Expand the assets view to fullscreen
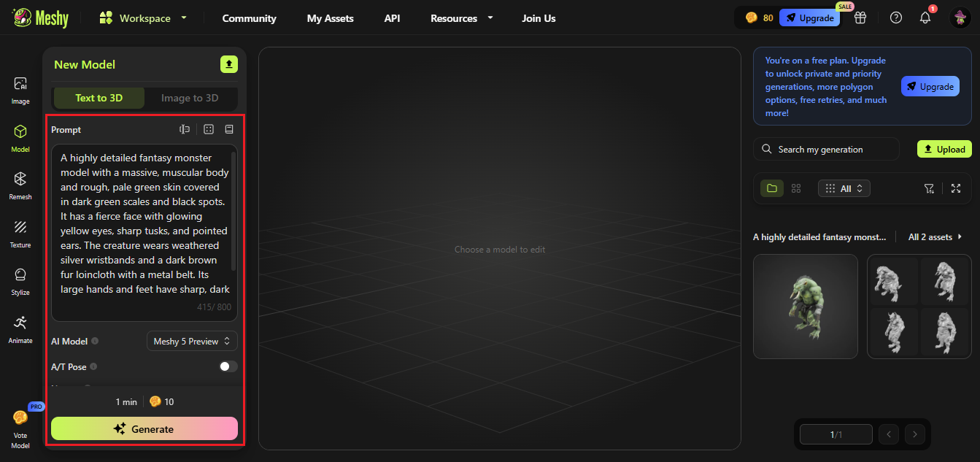Screen dimensions: 980x462 956,188
